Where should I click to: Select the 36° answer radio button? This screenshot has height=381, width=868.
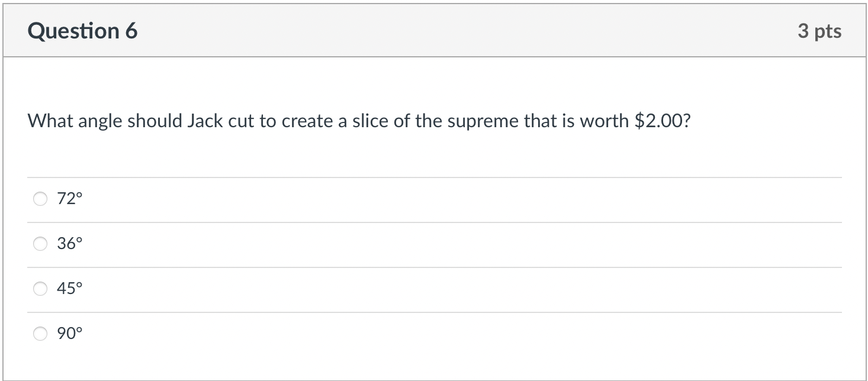tap(40, 243)
